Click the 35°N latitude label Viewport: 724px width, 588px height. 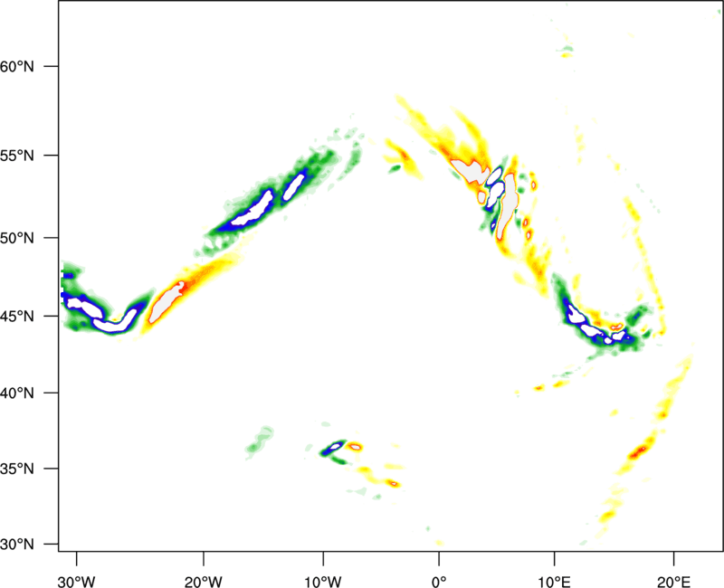click(x=17, y=469)
